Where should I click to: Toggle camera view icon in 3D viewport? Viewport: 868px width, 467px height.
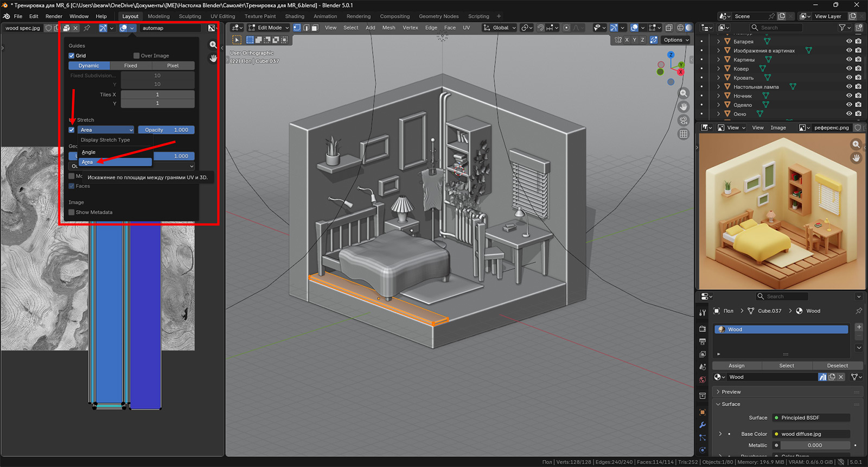pyautogui.click(x=684, y=121)
